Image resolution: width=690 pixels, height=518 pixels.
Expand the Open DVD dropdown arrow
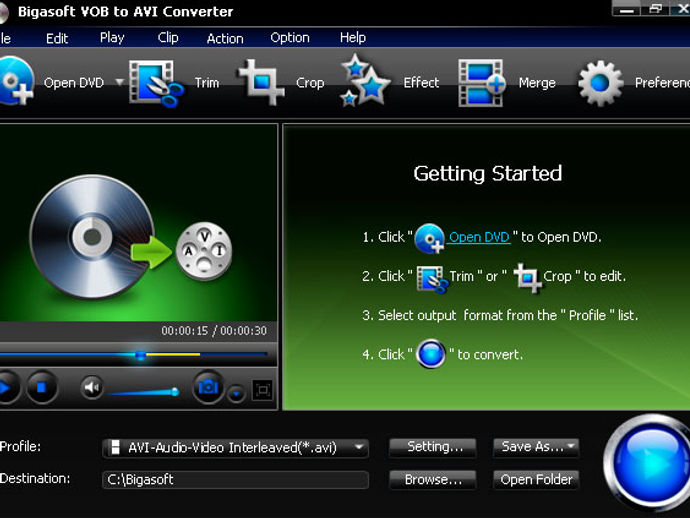click(x=119, y=82)
